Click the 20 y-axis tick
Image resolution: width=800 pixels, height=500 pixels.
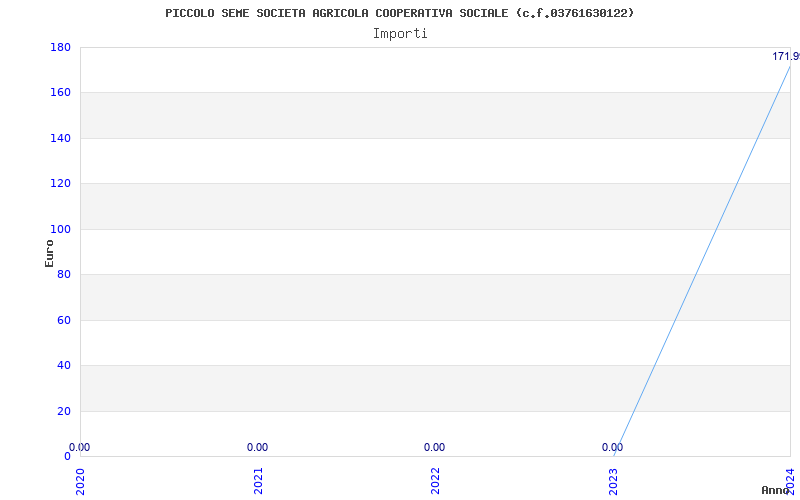64,411
